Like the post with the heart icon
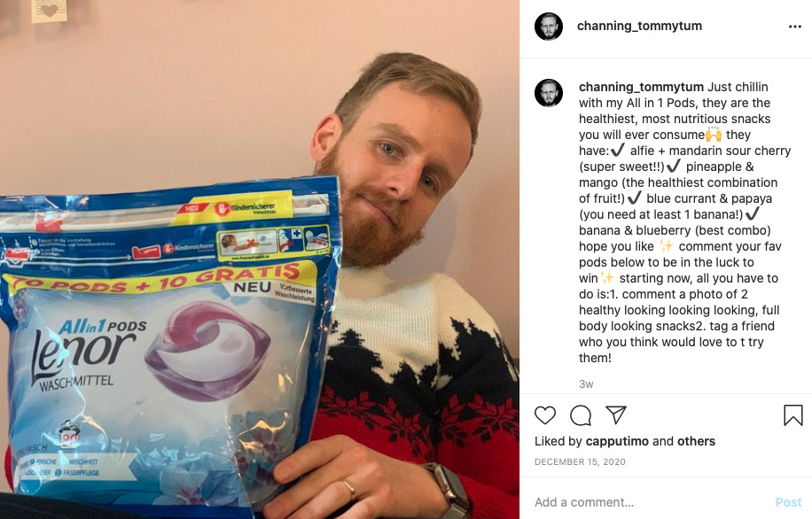 pyautogui.click(x=545, y=415)
